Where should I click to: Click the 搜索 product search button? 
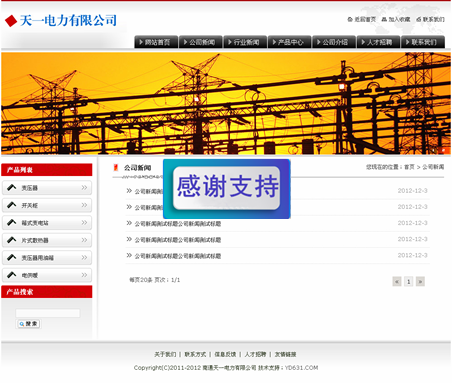pos(28,324)
